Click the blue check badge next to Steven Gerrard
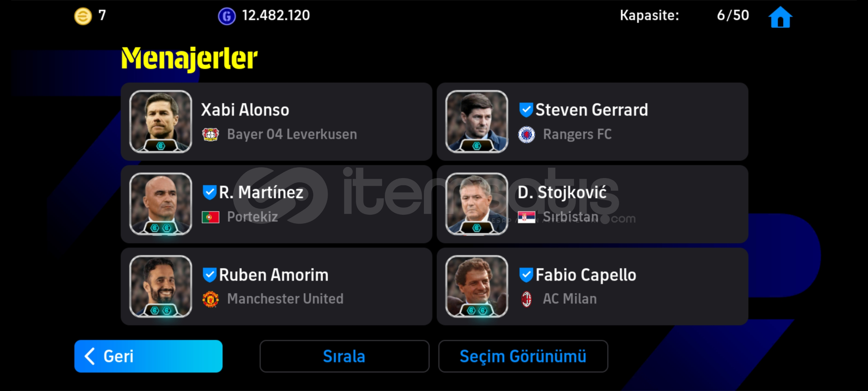Screen dimensions: 868x391 tap(526, 110)
